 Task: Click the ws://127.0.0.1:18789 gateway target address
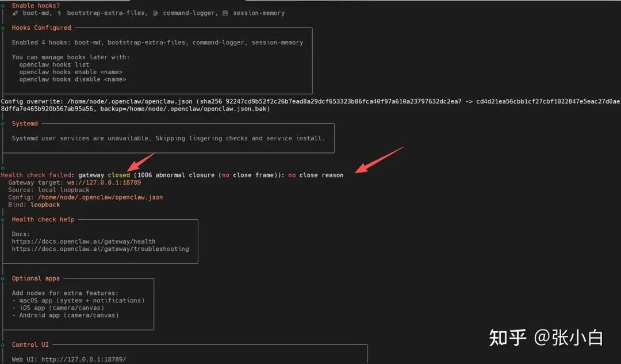tap(103, 182)
